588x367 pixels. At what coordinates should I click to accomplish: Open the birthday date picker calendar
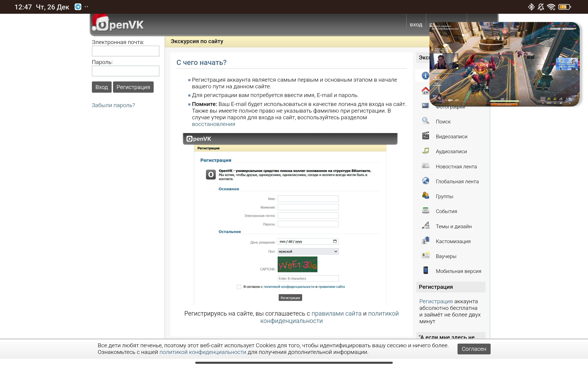tap(335, 241)
